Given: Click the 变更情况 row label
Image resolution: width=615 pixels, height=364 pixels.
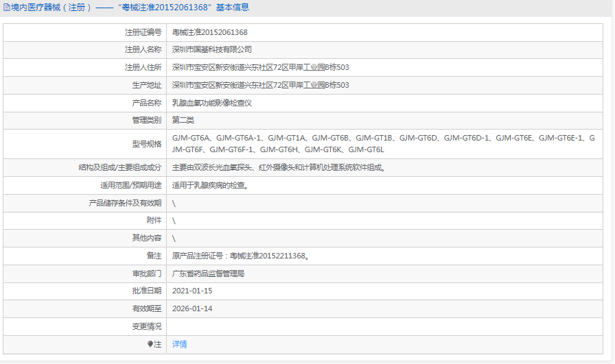Looking at the screenshot, I should pyautogui.click(x=147, y=326).
